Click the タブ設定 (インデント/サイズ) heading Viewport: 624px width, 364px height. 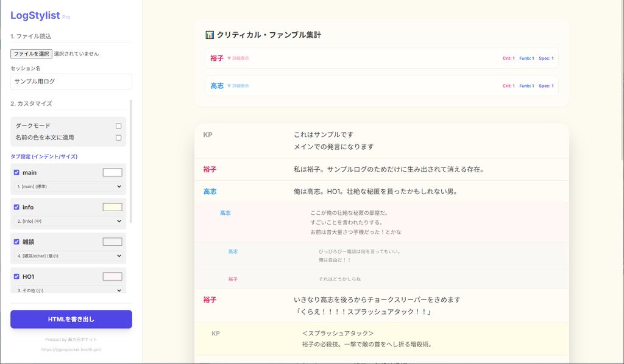44,156
